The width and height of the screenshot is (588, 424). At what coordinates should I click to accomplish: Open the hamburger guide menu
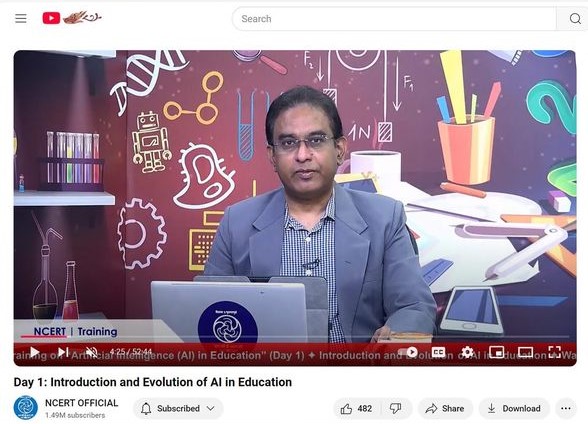click(x=21, y=18)
